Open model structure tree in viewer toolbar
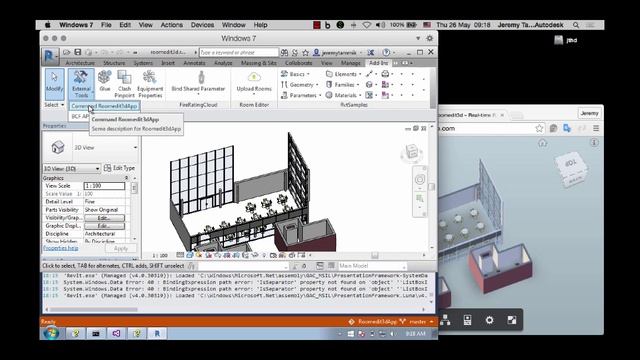Screen dimensions: 640x360 coord(445,320)
